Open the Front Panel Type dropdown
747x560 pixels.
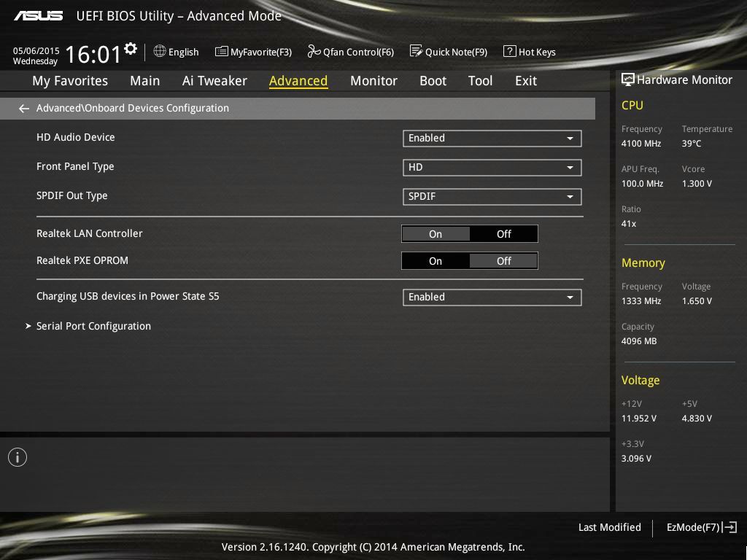(x=492, y=167)
